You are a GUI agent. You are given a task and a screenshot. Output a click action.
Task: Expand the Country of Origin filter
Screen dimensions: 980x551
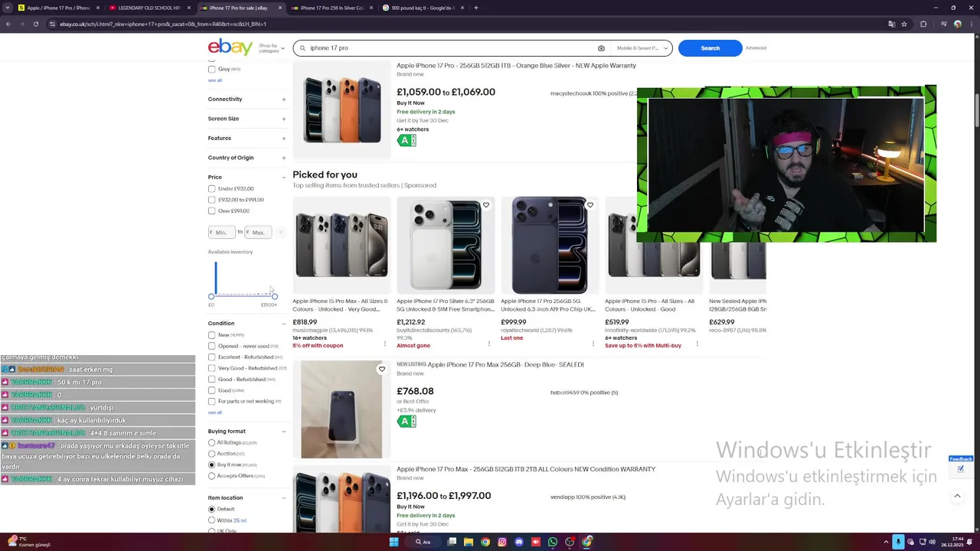[247, 158]
